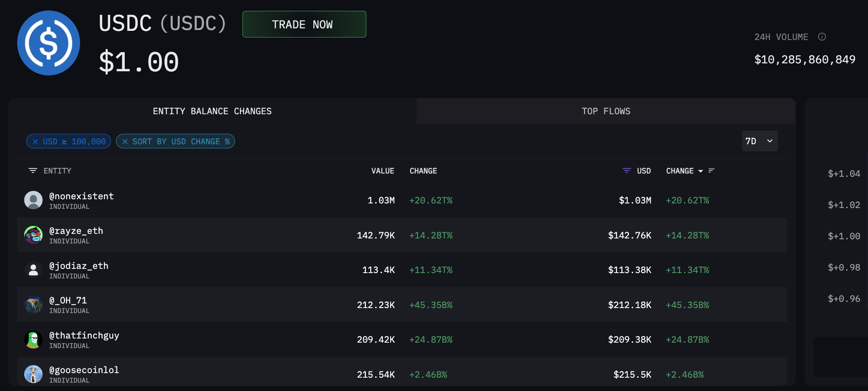Image resolution: width=868 pixels, height=391 pixels.
Task: Click the Change column sort-lines icon
Action: point(712,170)
